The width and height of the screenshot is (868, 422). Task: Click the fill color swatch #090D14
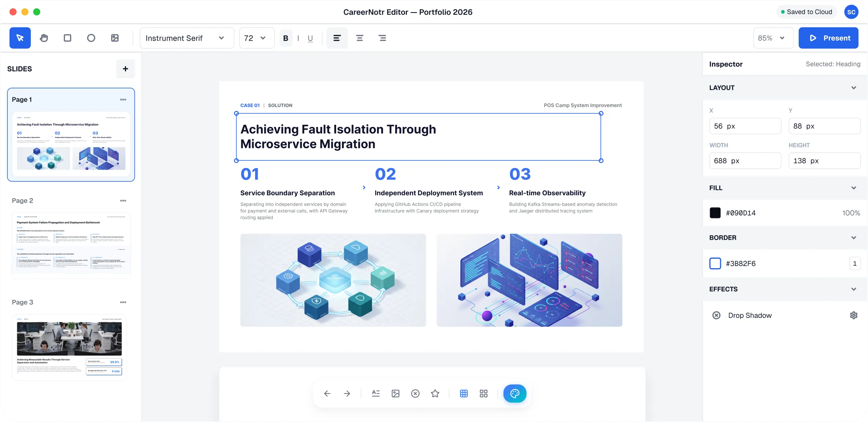(715, 213)
